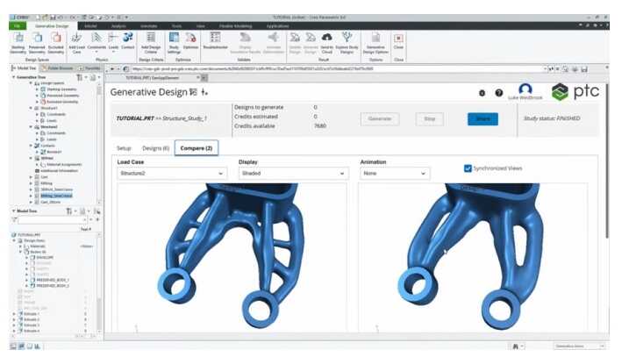Click the filter icon left of Model Tree search
This screenshot has height=364, width=629.
14,219
